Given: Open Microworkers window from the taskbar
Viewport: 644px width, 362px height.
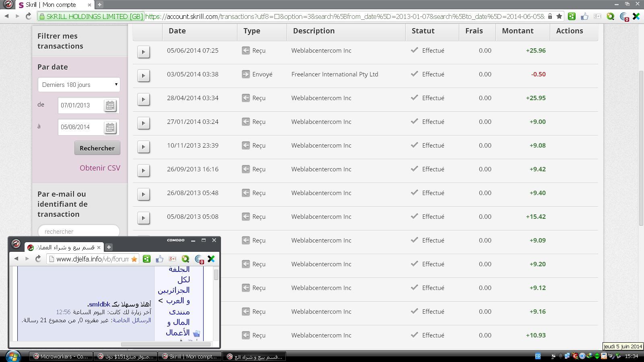Looking at the screenshot, I should (60, 356).
